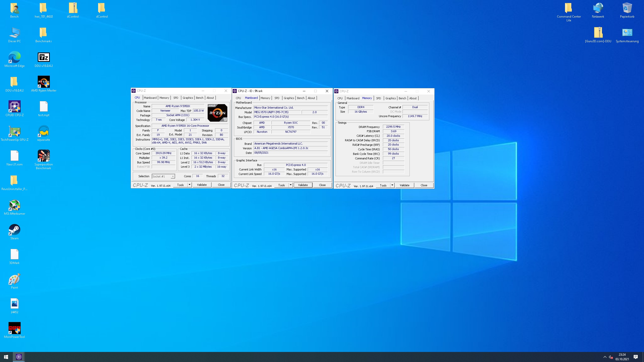Open Graphics tab in left CPU-Z window
644x362 pixels.
[188, 98]
